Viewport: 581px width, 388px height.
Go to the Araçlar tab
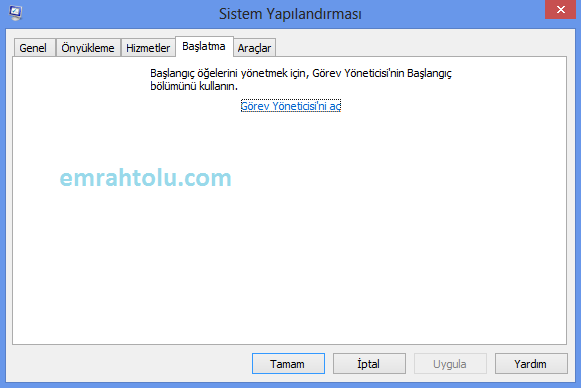point(255,48)
